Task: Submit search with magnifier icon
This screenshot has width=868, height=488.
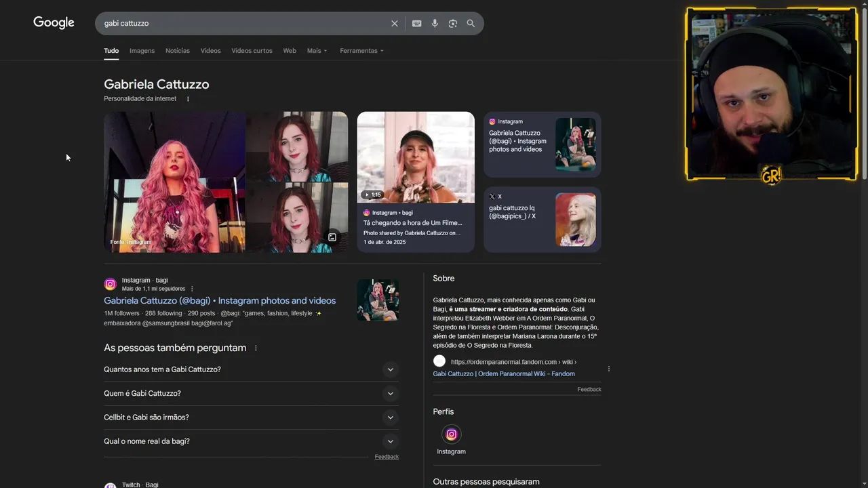Action: [x=471, y=23]
